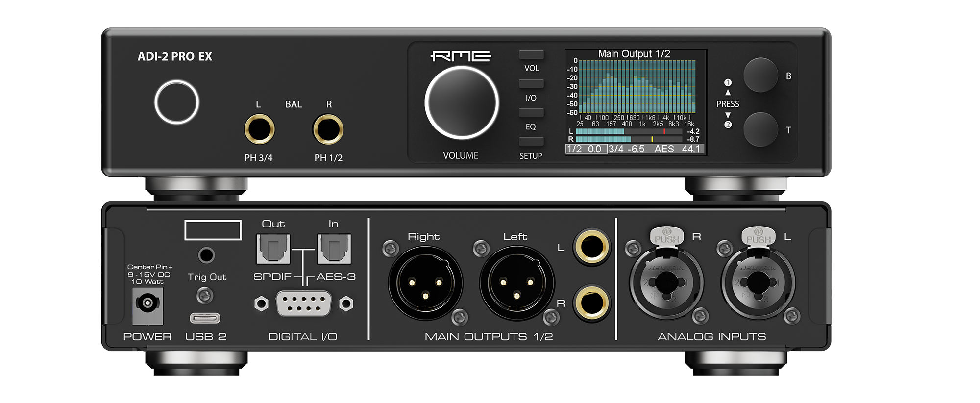Click the MAIN OUTPUTS 1/2 label

pyautogui.click(x=489, y=337)
